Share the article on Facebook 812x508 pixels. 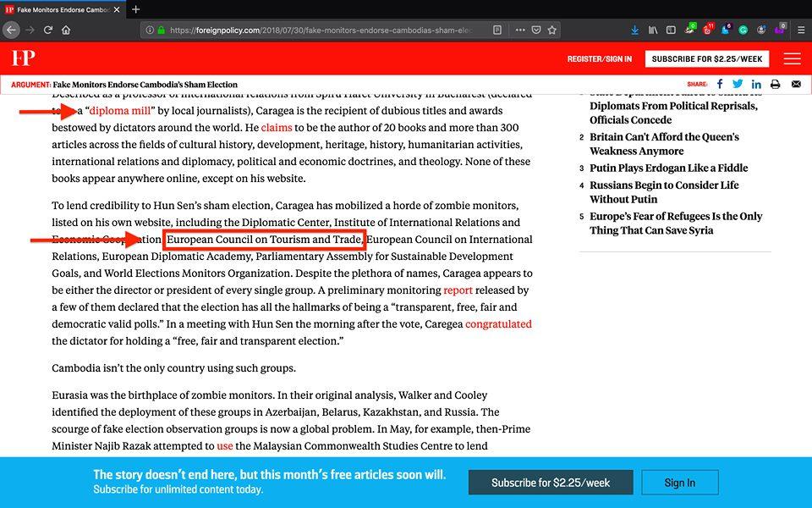click(720, 84)
